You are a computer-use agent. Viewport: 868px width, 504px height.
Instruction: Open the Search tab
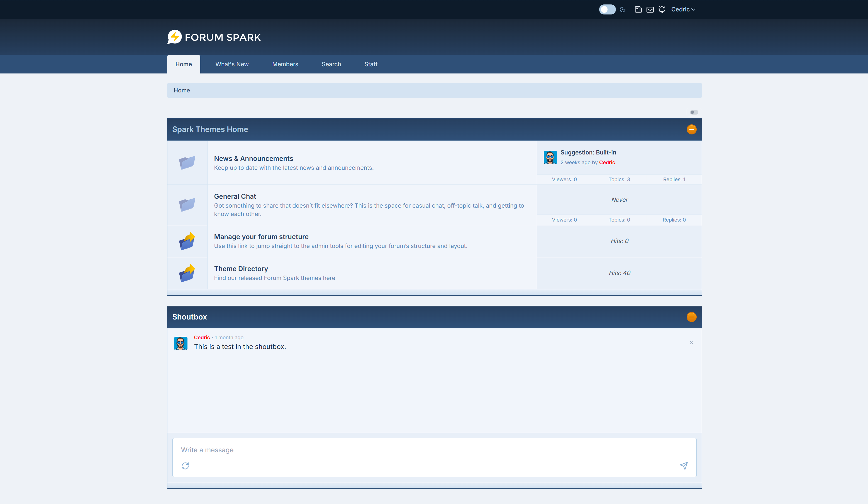click(331, 64)
